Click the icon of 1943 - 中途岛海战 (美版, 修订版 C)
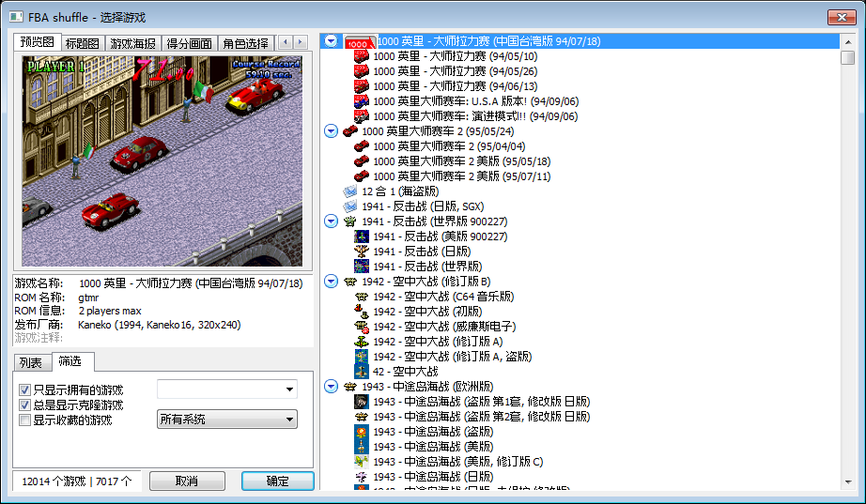Screen dimensions: 866x504 [362, 461]
